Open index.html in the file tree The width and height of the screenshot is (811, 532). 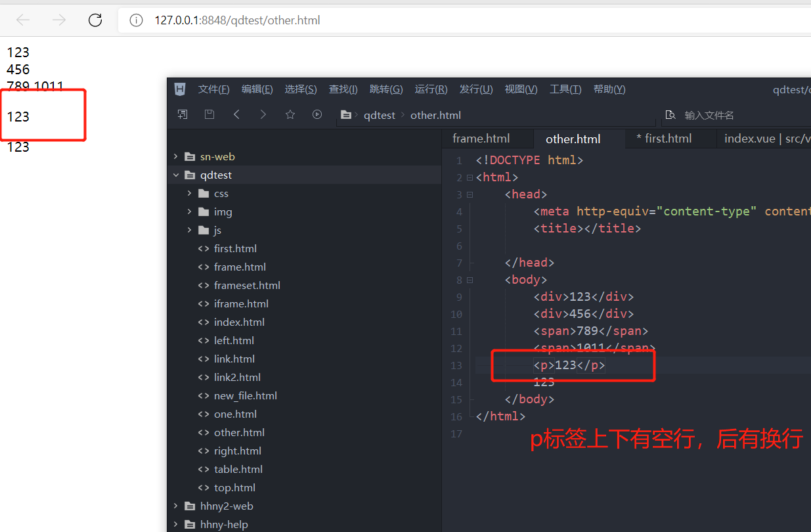tap(239, 322)
